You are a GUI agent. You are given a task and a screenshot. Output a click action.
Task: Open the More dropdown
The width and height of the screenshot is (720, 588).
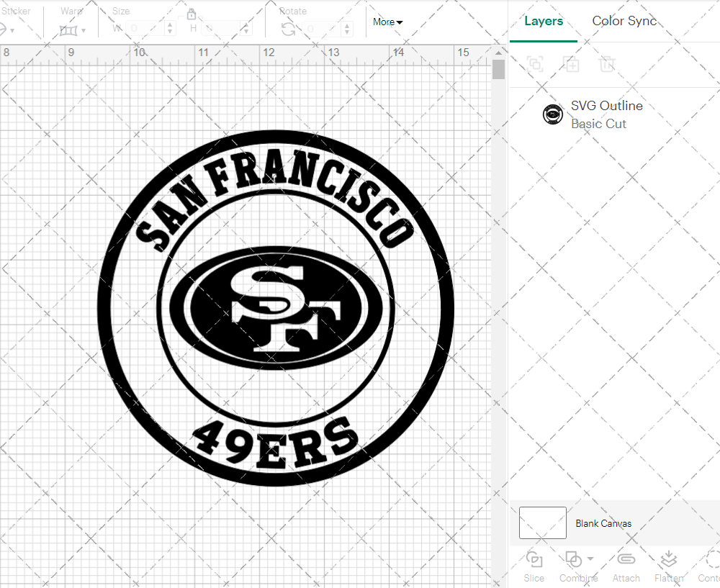coord(387,22)
